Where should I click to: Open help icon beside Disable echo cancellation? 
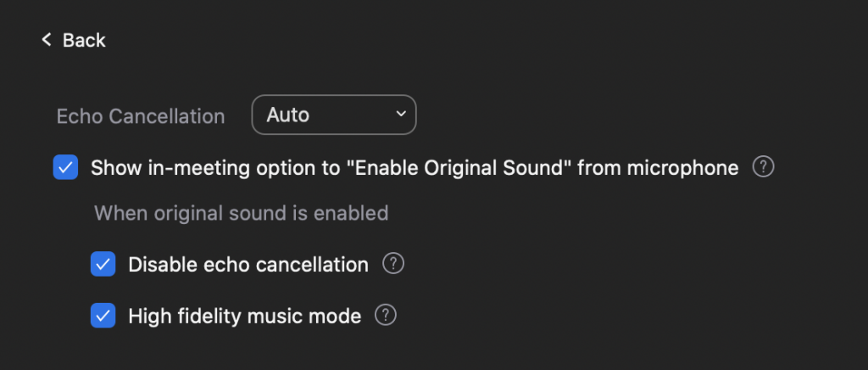coord(393,264)
